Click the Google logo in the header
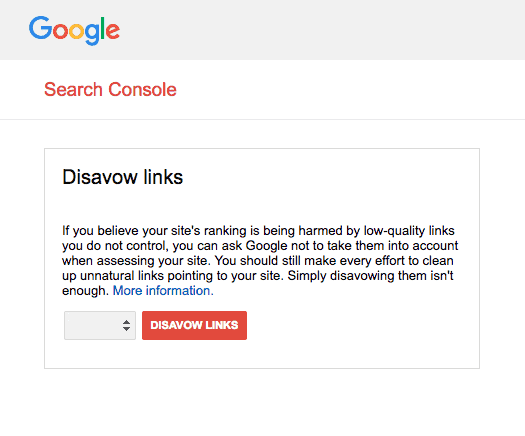This screenshot has width=525, height=436. (x=74, y=30)
